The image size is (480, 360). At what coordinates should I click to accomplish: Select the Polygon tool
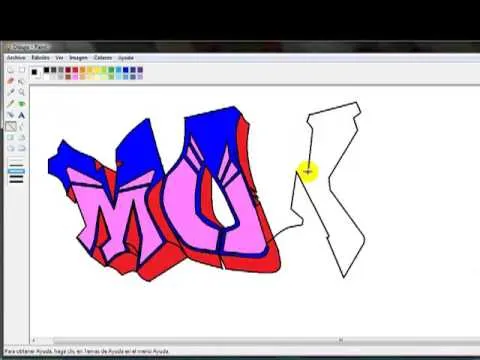pos(22,137)
